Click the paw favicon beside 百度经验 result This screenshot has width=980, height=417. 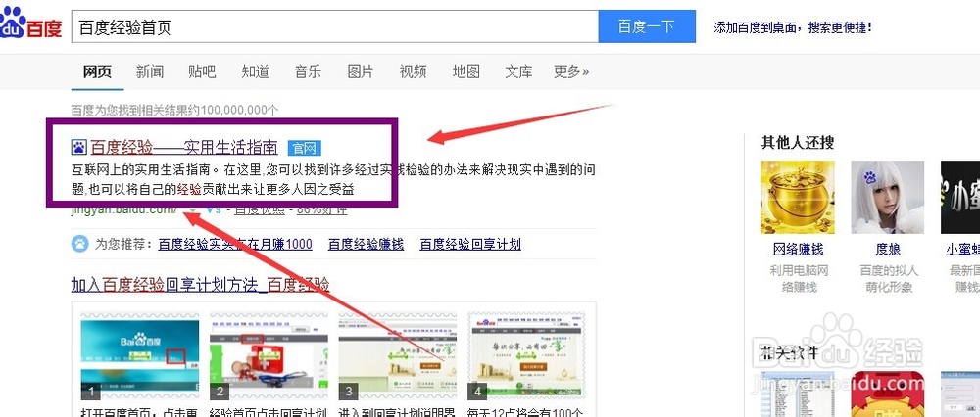click(78, 148)
